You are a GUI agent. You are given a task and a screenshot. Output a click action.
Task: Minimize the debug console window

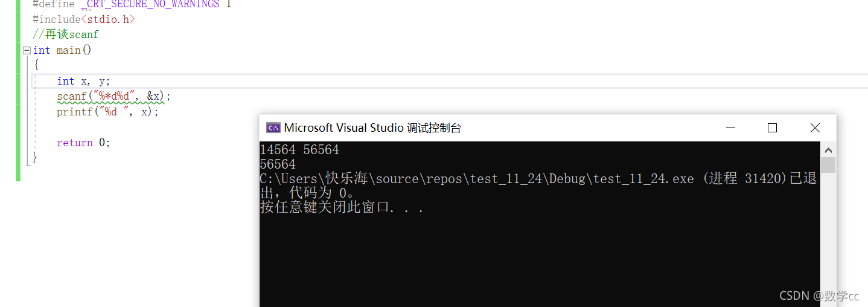pos(731,128)
